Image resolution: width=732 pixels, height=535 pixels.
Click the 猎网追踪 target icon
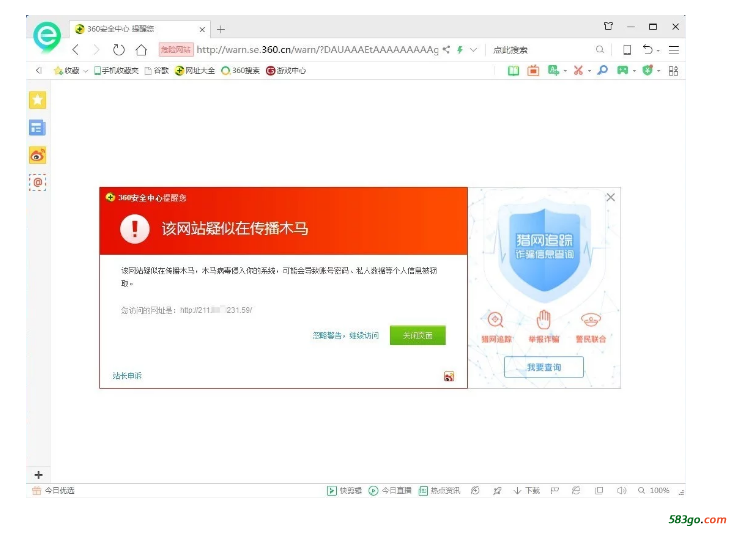(496, 320)
